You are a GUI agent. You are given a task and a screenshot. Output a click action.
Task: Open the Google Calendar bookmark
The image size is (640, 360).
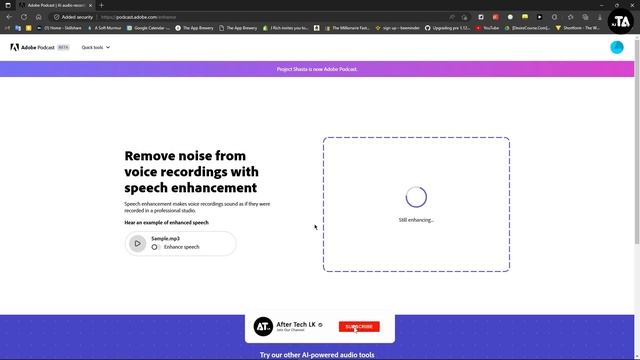pos(148,28)
